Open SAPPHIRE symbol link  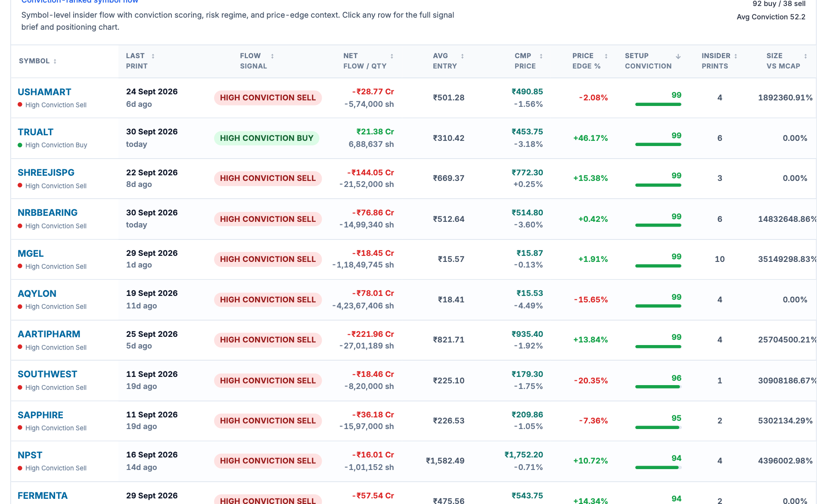click(40, 415)
